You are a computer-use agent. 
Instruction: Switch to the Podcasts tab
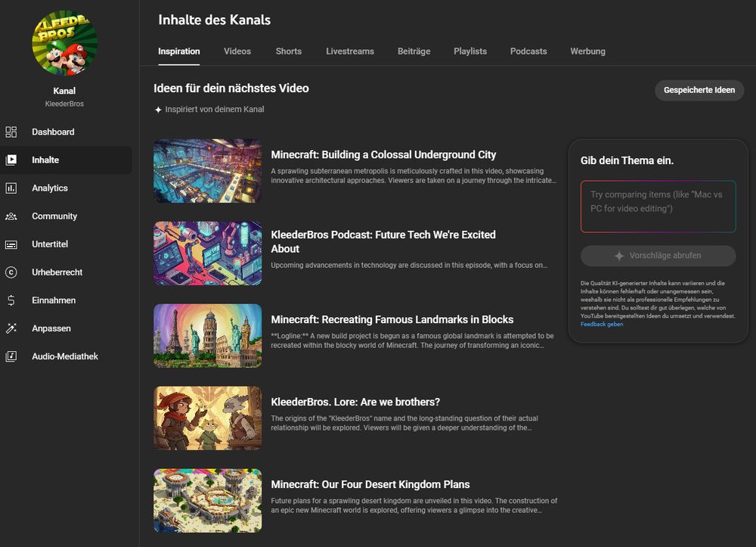click(528, 51)
